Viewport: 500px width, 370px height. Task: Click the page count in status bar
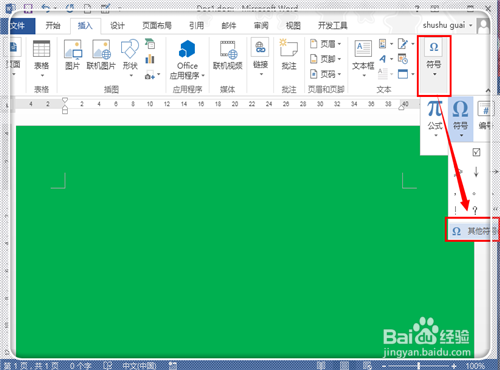(x=31, y=366)
